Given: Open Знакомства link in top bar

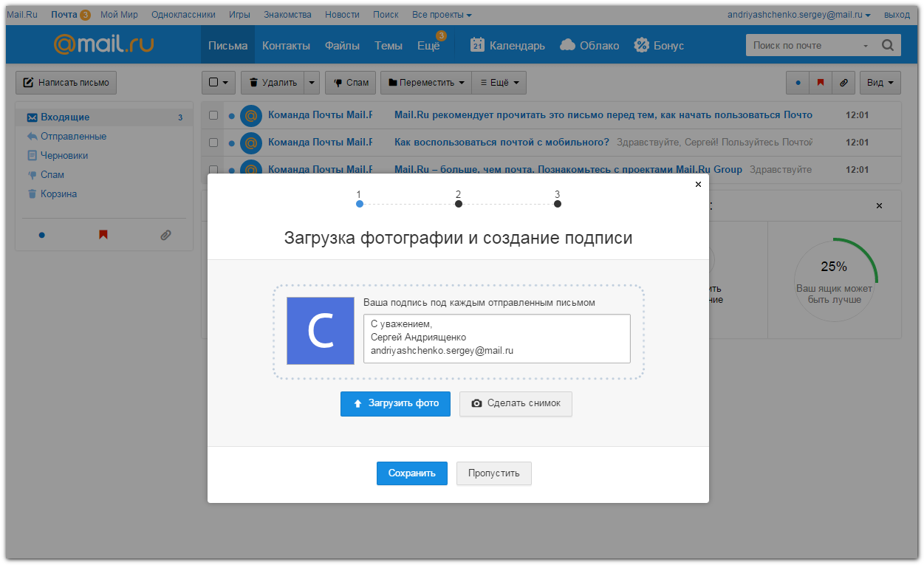Looking at the screenshot, I should [x=287, y=15].
